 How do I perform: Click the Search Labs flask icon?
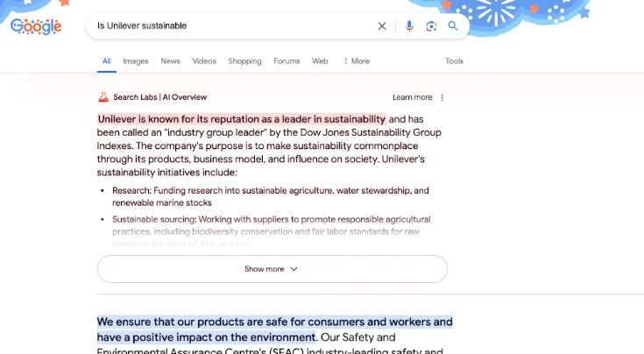103,97
